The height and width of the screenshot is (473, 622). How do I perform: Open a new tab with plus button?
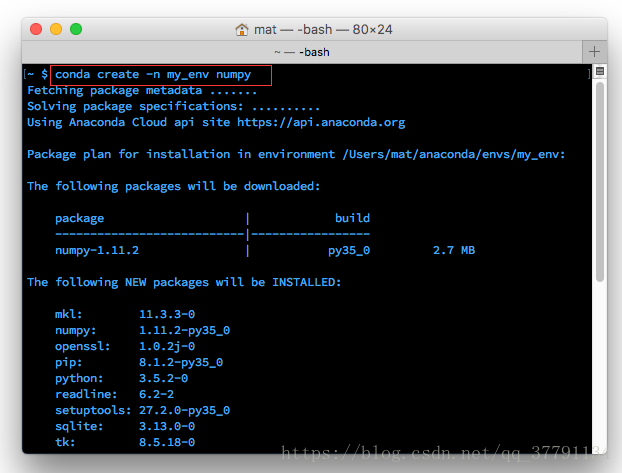tap(594, 52)
